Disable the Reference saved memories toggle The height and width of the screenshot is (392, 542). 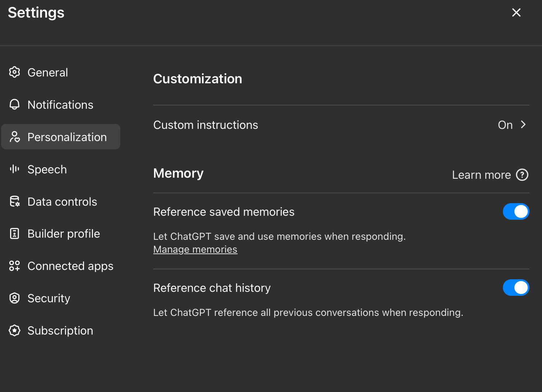click(516, 211)
